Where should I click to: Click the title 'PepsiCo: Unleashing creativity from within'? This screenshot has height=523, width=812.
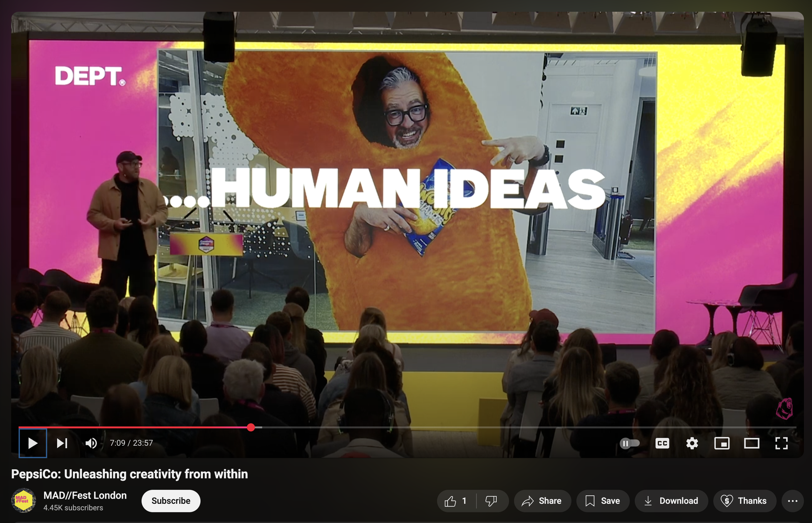(129, 474)
